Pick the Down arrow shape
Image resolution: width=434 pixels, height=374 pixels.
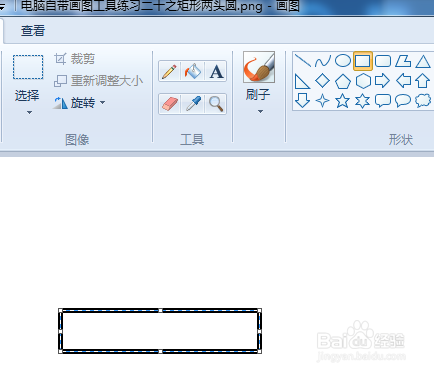pos(303,100)
